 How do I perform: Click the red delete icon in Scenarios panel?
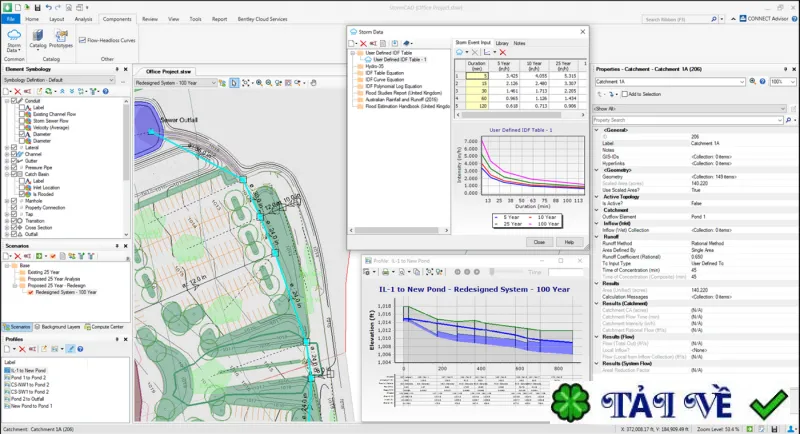(17, 256)
